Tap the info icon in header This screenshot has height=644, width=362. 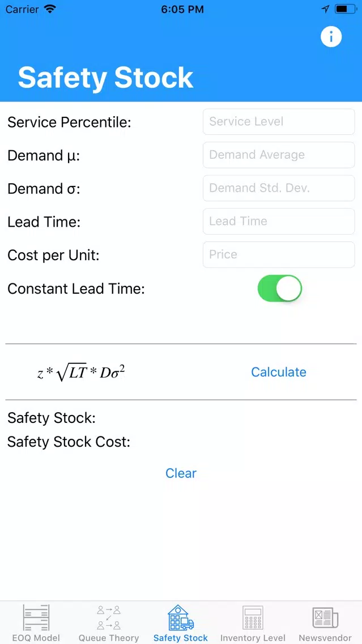pyautogui.click(x=331, y=37)
